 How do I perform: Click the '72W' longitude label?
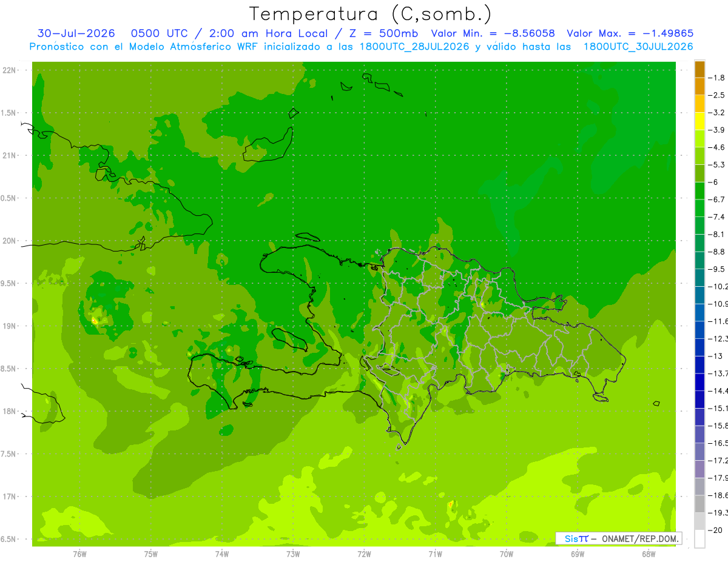pos(364,554)
